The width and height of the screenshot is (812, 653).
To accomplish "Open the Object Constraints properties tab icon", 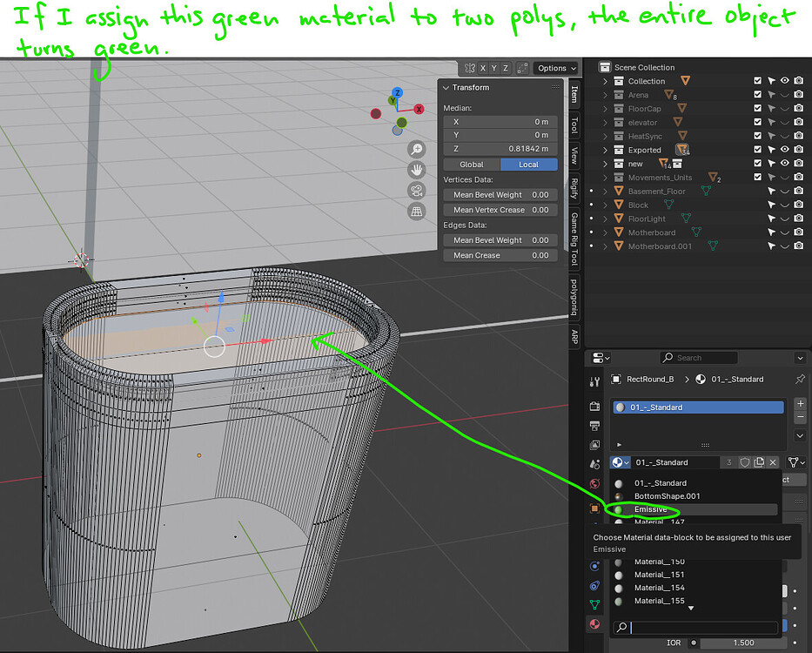I will (594, 586).
